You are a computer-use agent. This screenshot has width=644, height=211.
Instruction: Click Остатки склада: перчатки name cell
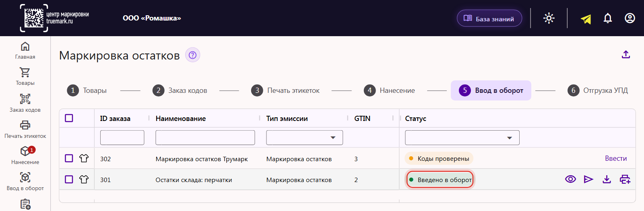194,180
